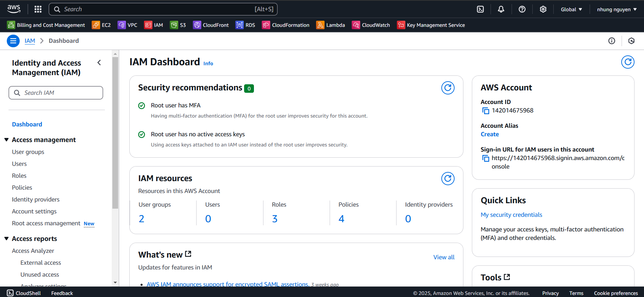This screenshot has height=297, width=644.
Task: Open the notifications bell
Action: (501, 9)
